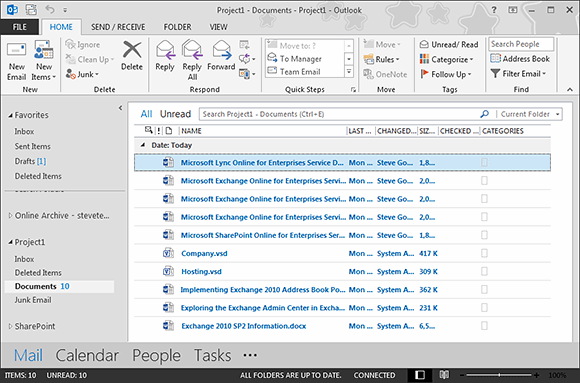Toggle category box for Implementing Exchange 2010 row
The width and height of the screenshot is (580, 383).
(484, 289)
